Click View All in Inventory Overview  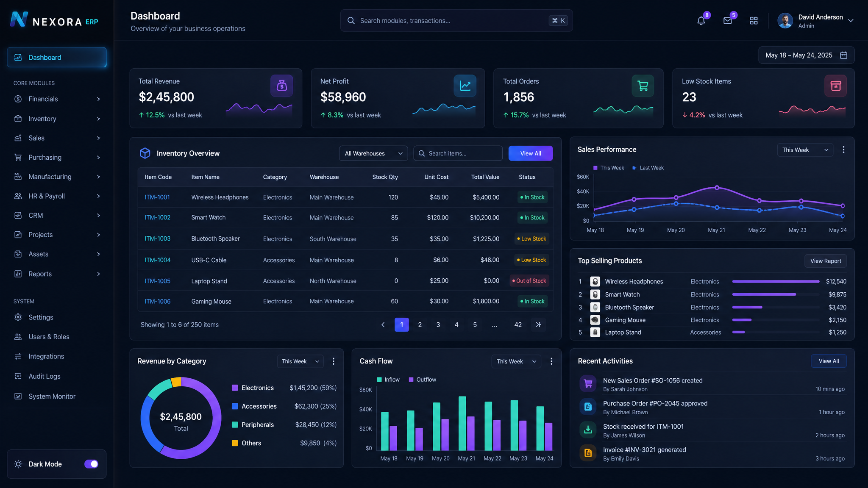point(531,153)
